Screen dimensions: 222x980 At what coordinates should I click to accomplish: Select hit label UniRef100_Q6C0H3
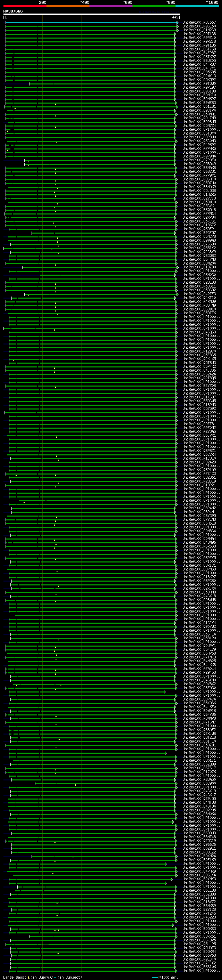[199, 141]
